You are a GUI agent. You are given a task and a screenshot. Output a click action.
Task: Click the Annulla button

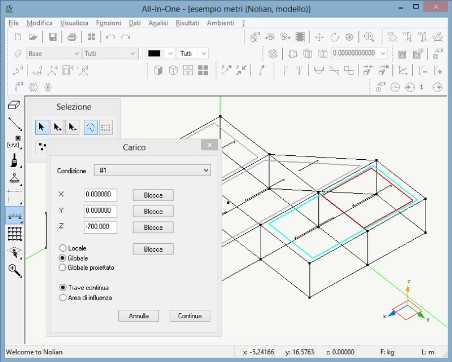[x=138, y=316]
